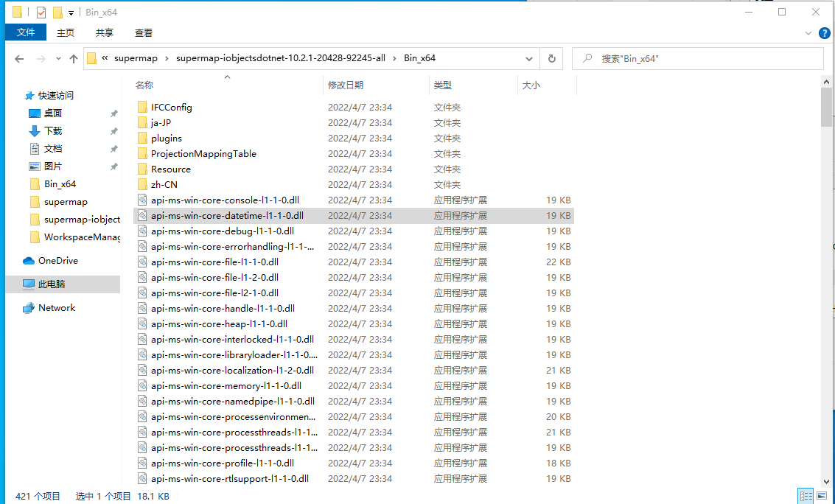
Task: Select 快速访问 in the navigation pane
Action: tap(55, 96)
